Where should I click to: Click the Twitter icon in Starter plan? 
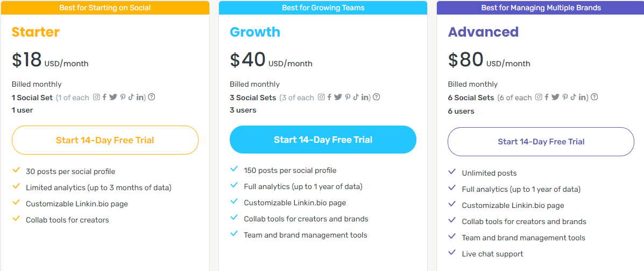coord(113,98)
